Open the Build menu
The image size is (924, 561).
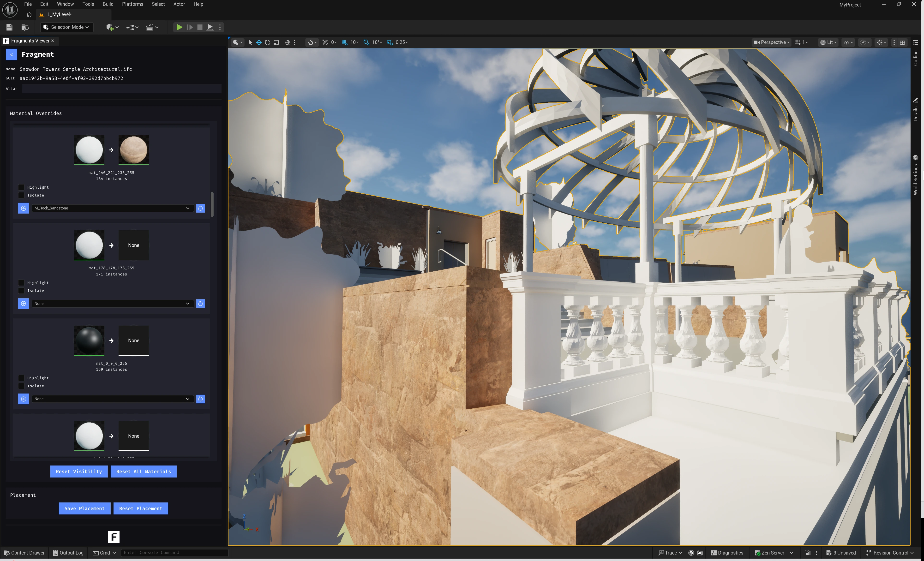point(108,4)
